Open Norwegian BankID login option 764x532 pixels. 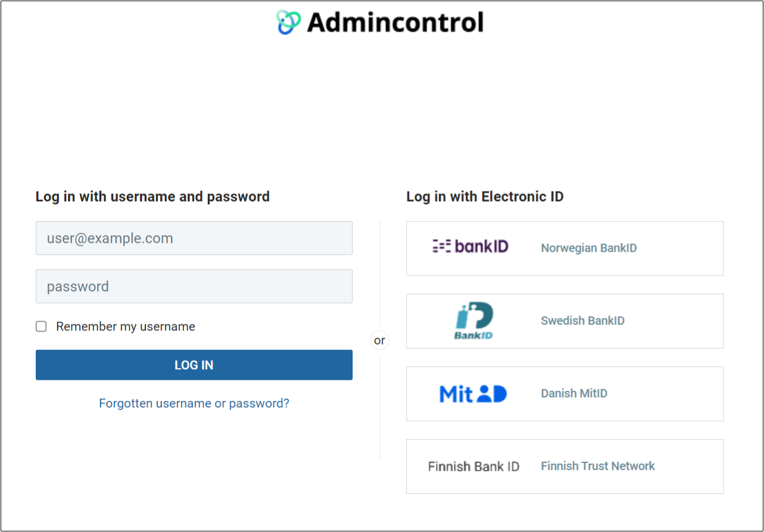tap(565, 248)
